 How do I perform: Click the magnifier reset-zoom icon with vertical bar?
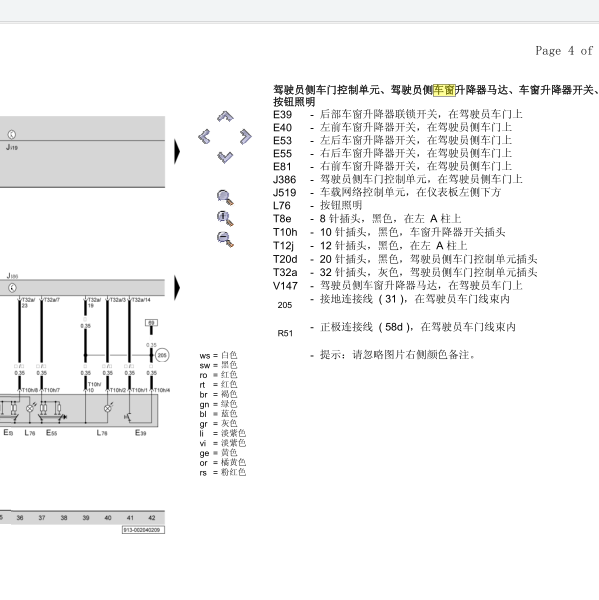tap(225, 218)
